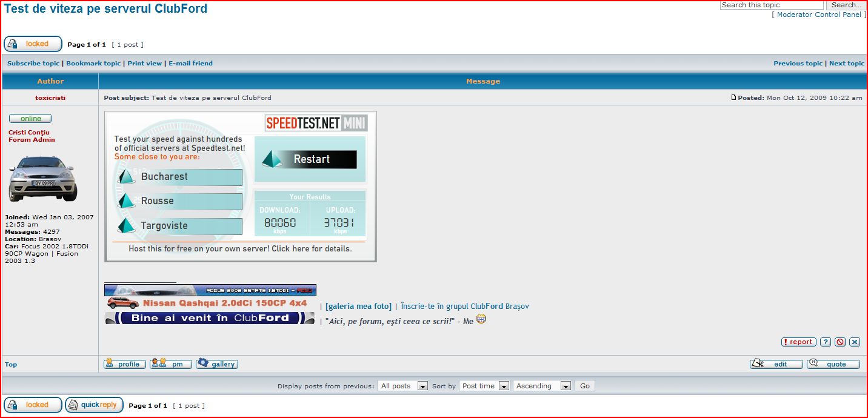868x418 pixels.
Task: Quote this post
Action: click(833, 364)
